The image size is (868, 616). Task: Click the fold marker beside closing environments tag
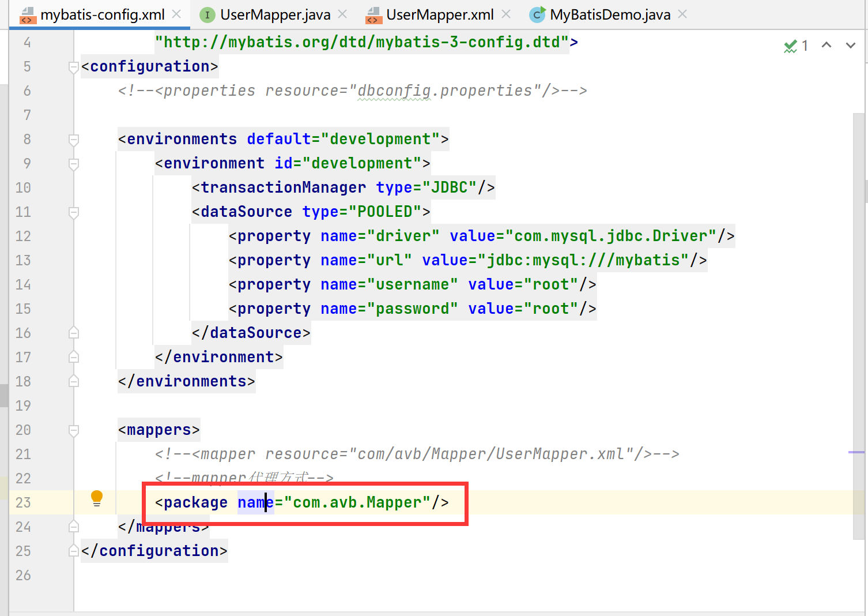click(x=74, y=381)
